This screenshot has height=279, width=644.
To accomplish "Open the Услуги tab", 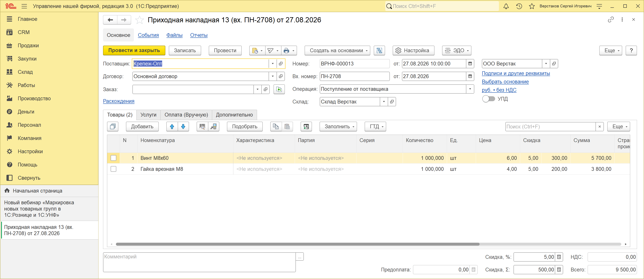I will click(148, 115).
